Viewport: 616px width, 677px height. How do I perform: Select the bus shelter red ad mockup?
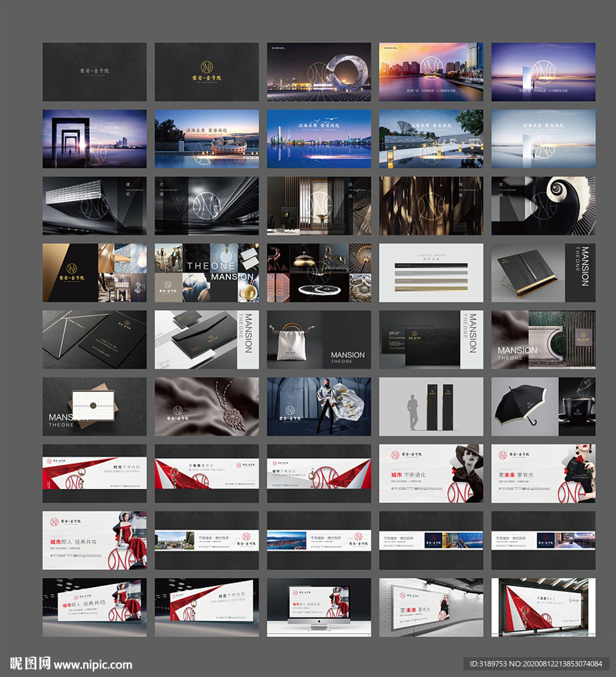pyautogui.click(x=543, y=608)
